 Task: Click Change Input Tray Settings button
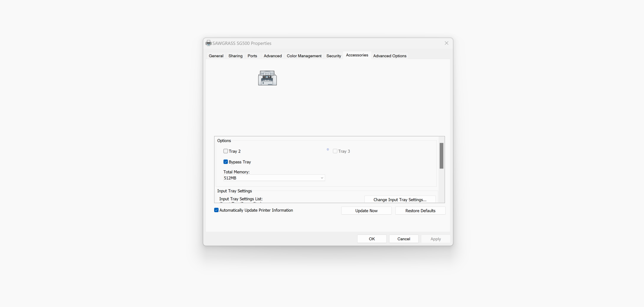(400, 200)
